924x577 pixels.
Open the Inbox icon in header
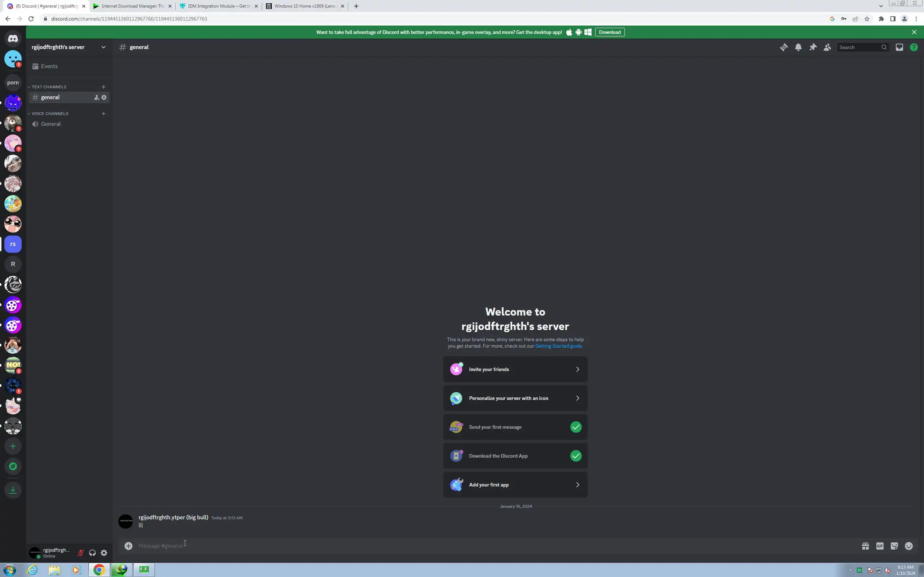tap(899, 47)
